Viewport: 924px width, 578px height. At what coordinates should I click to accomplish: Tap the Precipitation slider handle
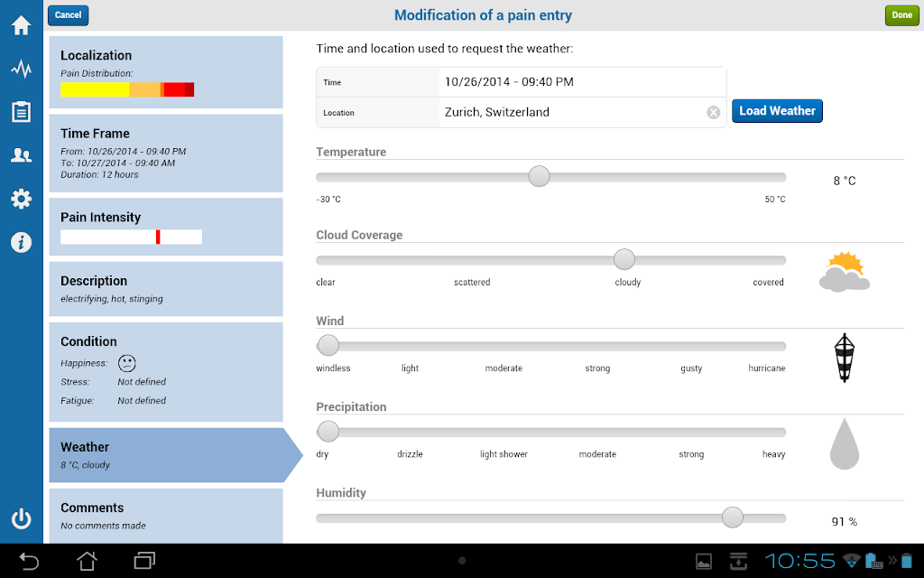328,431
